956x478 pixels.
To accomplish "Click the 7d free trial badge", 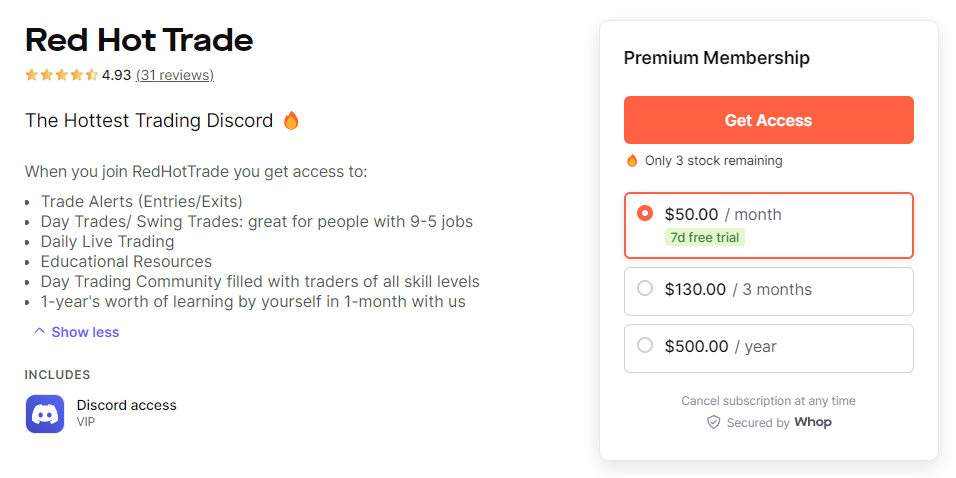I will (x=705, y=237).
